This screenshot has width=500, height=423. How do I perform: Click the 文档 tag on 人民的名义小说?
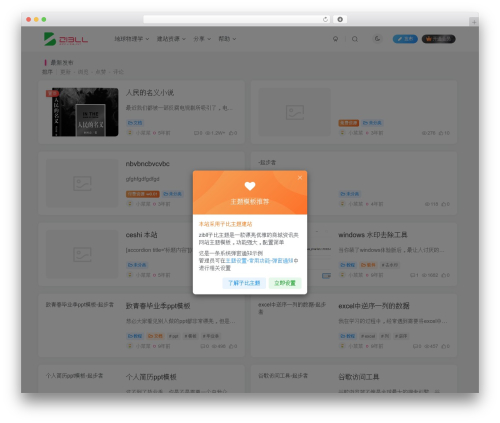135,123
